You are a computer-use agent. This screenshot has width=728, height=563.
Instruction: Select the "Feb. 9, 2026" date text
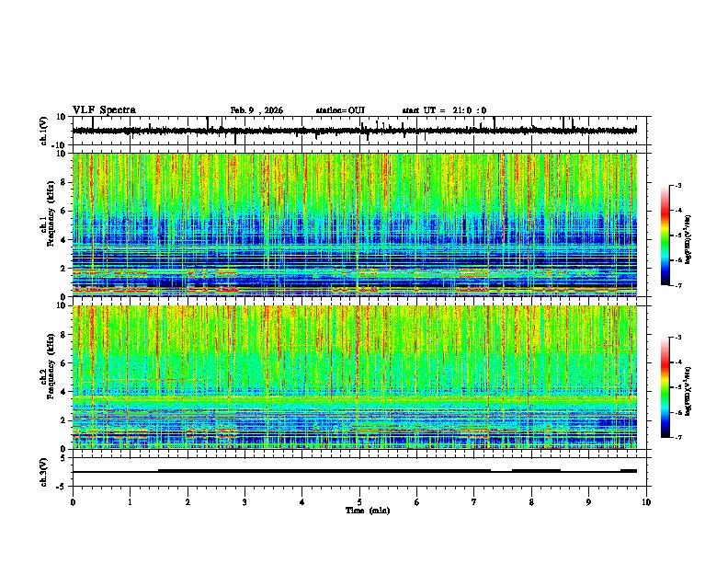(256, 110)
